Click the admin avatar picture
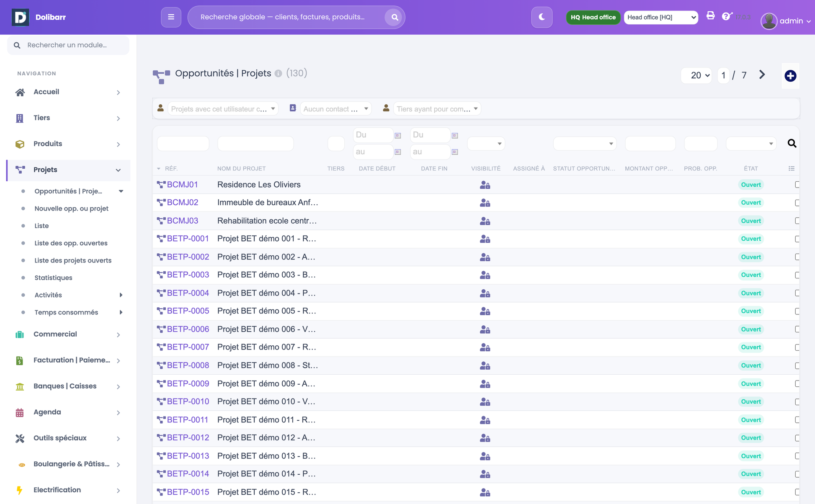 pos(769,21)
